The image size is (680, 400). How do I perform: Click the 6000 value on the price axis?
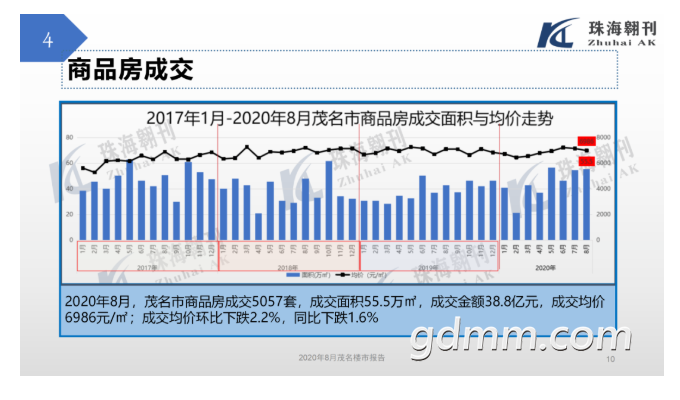click(604, 163)
